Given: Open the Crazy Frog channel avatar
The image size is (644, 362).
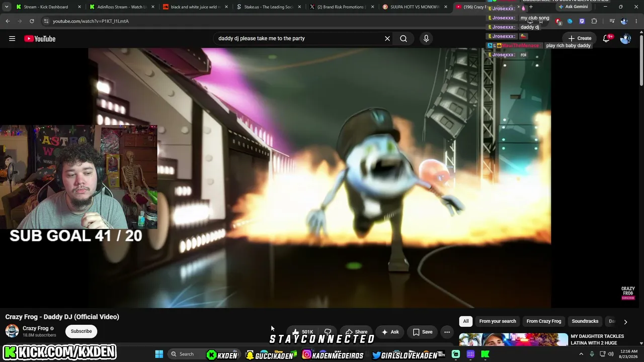Looking at the screenshot, I should (12, 331).
